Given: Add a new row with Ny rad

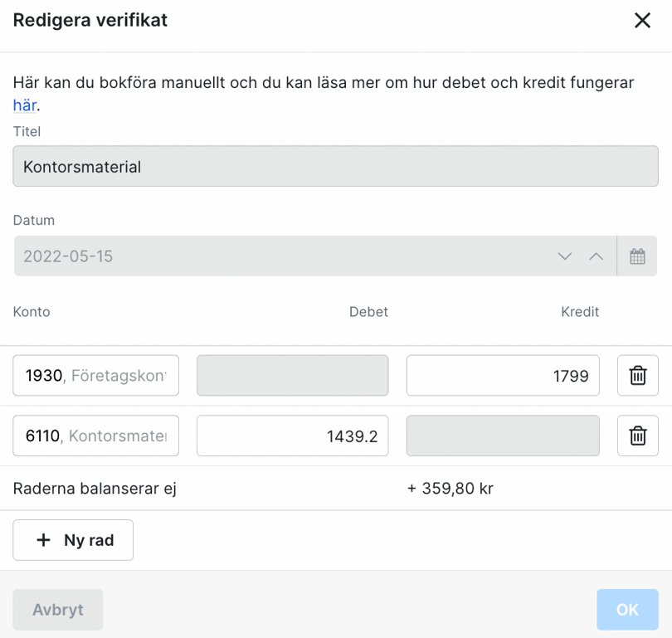Looking at the screenshot, I should click(73, 540).
